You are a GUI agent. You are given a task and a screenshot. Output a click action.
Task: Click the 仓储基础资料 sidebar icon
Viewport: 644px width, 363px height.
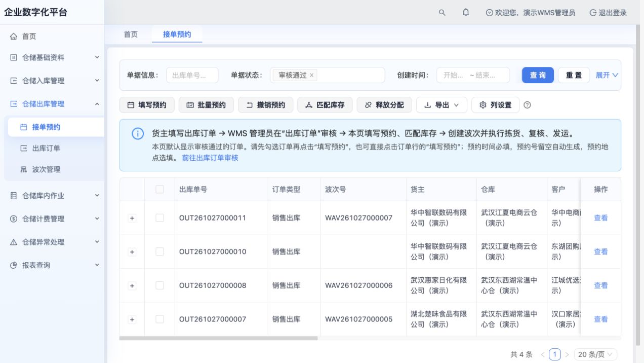(14, 58)
